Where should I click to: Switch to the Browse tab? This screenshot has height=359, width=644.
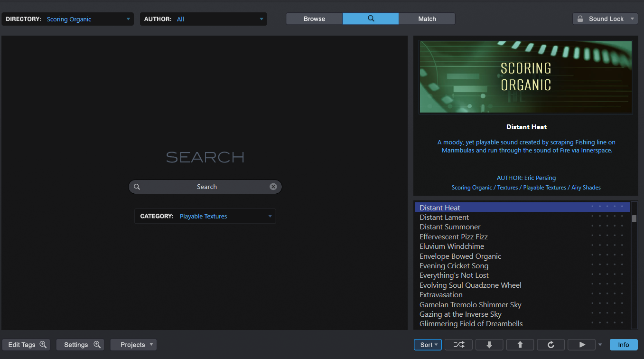[x=314, y=19]
